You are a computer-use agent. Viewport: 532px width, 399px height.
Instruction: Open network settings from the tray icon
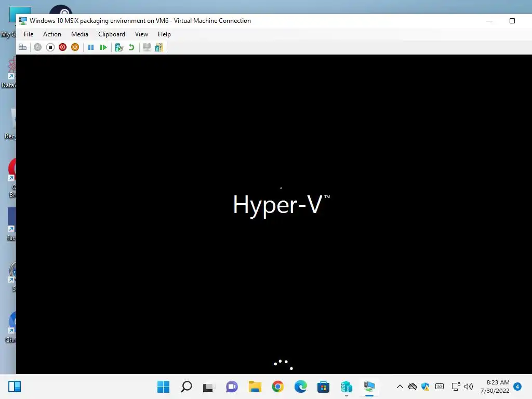pos(456,387)
